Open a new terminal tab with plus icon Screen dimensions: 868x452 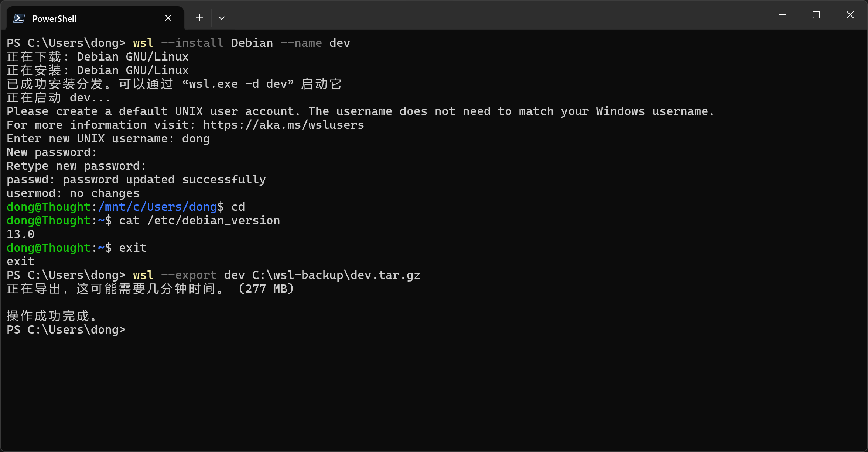pos(199,17)
